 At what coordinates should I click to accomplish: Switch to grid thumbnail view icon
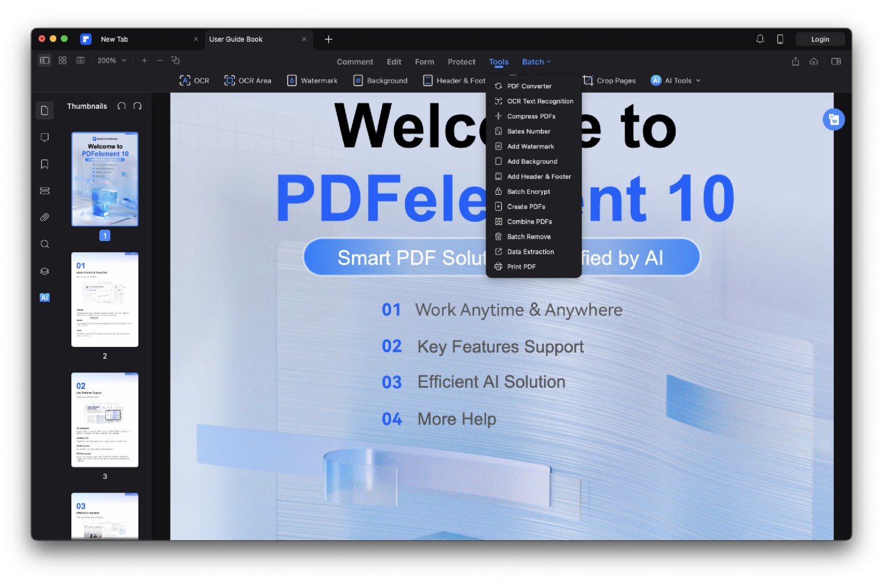[x=62, y=61]
